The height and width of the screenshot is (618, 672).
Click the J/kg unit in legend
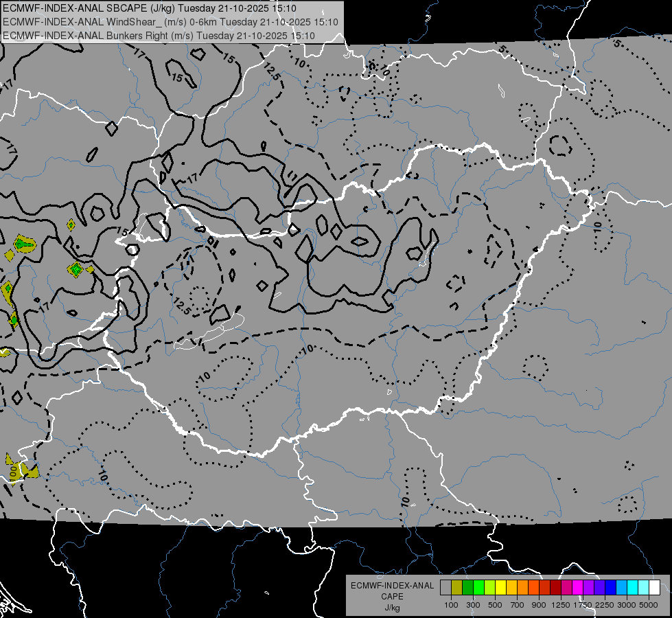click(x=392, y=608)
